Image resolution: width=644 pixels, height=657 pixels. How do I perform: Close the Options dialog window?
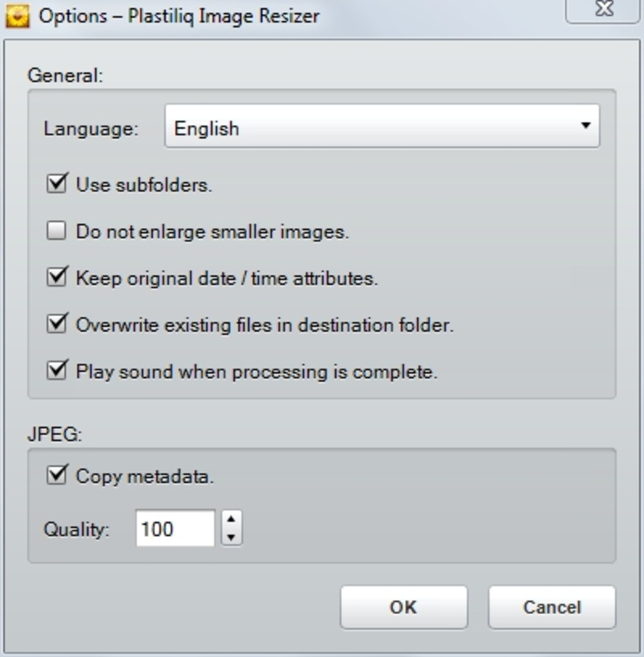tap(604, 11)
